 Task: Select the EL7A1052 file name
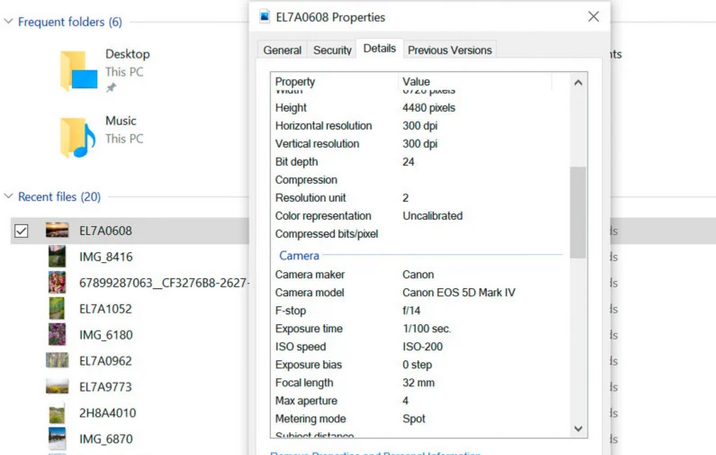105,309
